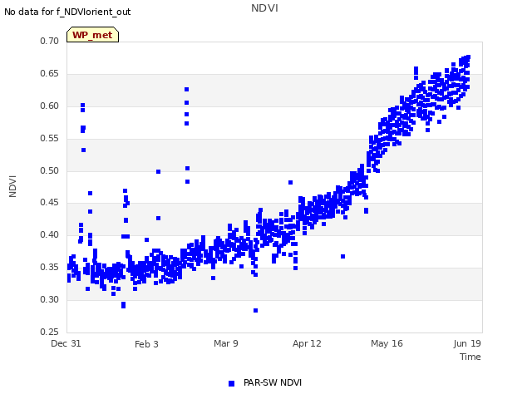Click the Dec 31 x-axis tick label

(66, 343)
